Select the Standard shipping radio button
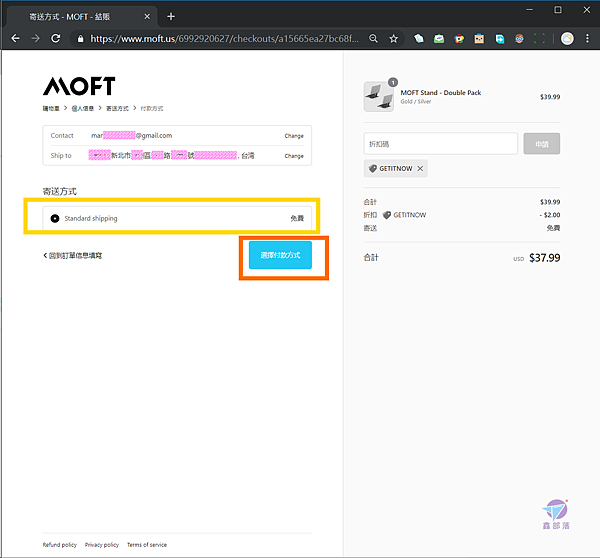Viewport: 600px width, 558px height. point(55,218)
